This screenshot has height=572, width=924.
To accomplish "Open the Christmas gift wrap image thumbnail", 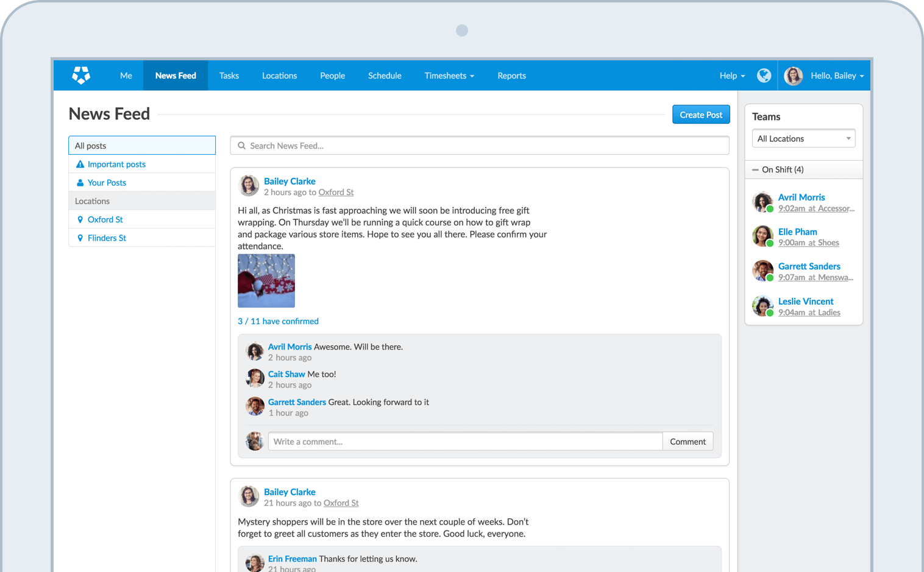I will (x=266, y=281).
